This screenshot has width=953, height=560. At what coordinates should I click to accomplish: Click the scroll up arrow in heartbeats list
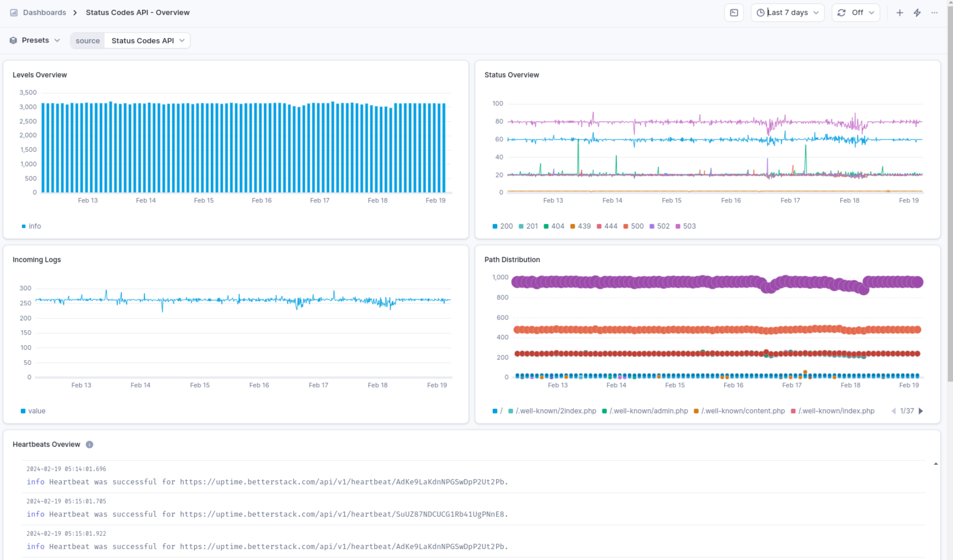pos(936,464)
